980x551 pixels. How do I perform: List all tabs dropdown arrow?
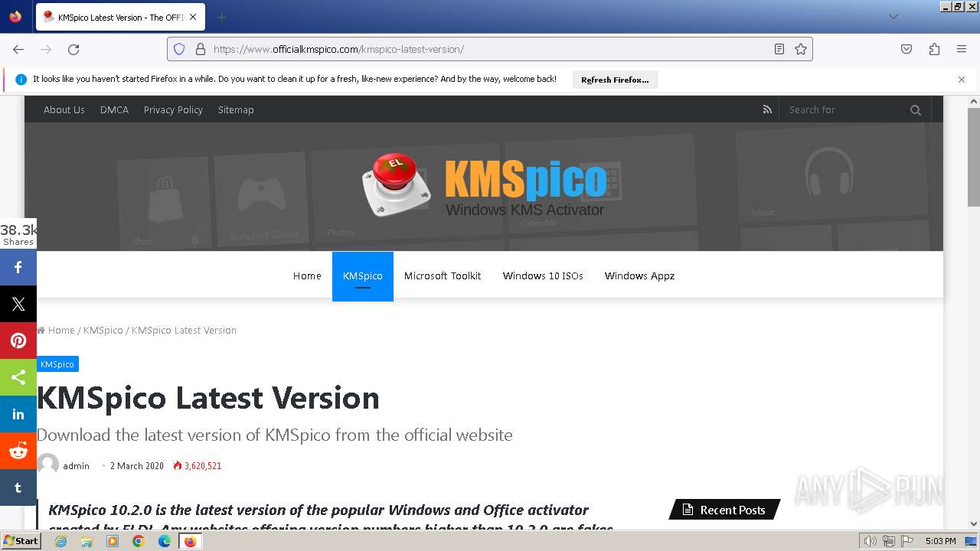tap(893, 17)
